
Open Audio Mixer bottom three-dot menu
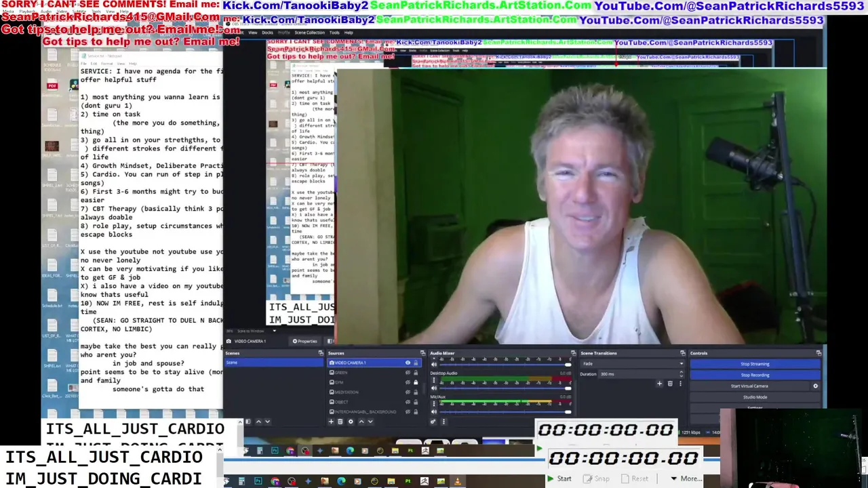point(443,422)
